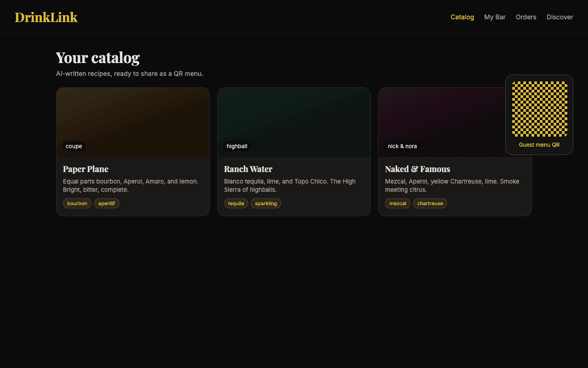This screenshot has height=368, width=588.
Task: Open the Naked & Famous recipe title
Action: [418, 169]
